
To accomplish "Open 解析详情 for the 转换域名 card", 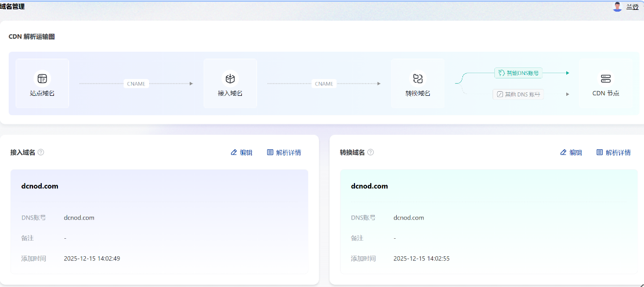I will (x=614, y=152).
